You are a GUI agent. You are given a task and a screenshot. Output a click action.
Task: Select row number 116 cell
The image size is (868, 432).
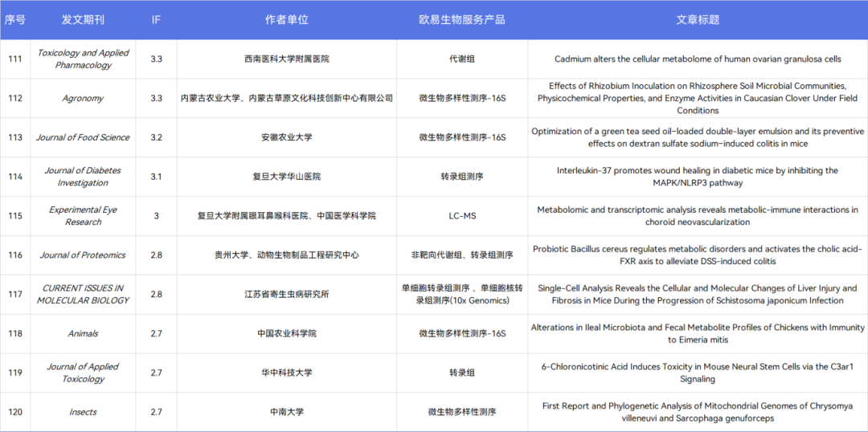(15, 255)
